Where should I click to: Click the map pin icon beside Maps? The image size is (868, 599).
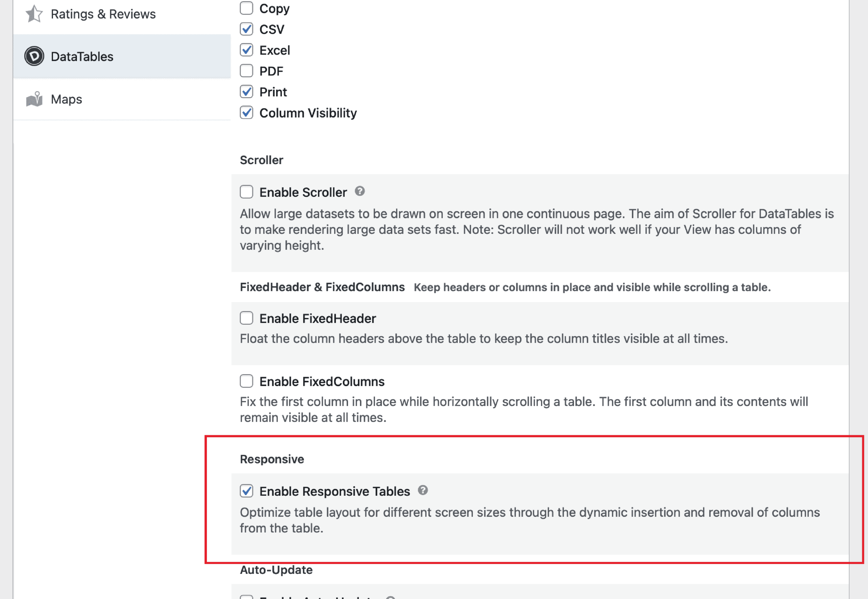tap(34, 99)
